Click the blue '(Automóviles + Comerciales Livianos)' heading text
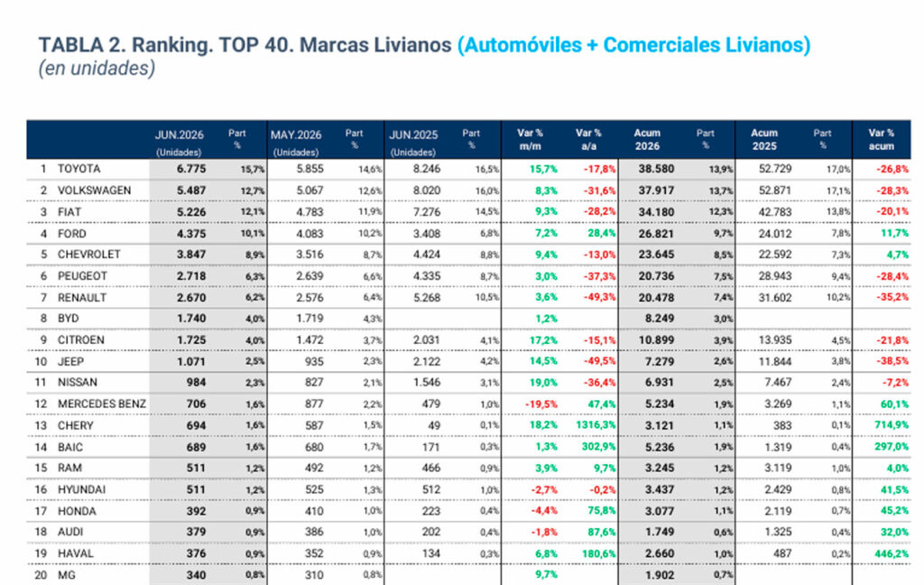This screenshot has height=585, width=924. click(634, 45)
